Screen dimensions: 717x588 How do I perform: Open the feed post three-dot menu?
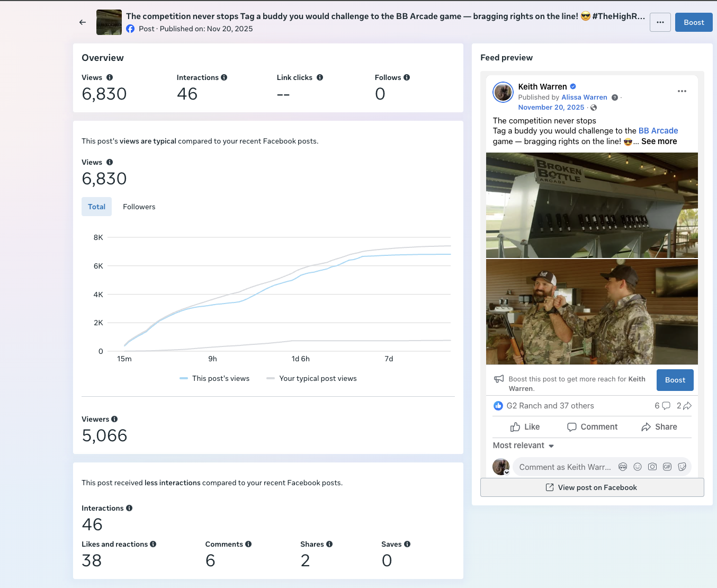682,91
